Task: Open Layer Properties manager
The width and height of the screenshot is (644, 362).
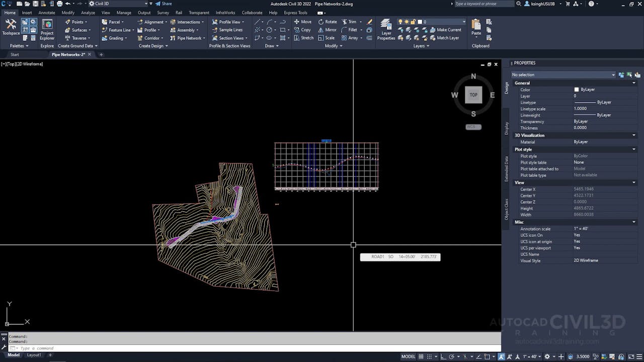Action: [x=386, y=29]
